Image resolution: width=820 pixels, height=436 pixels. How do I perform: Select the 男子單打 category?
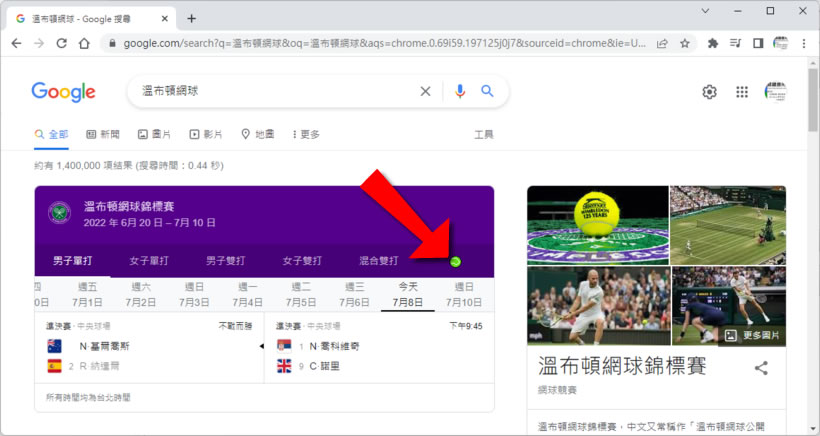pyautogui.click(x=73, y=260)
